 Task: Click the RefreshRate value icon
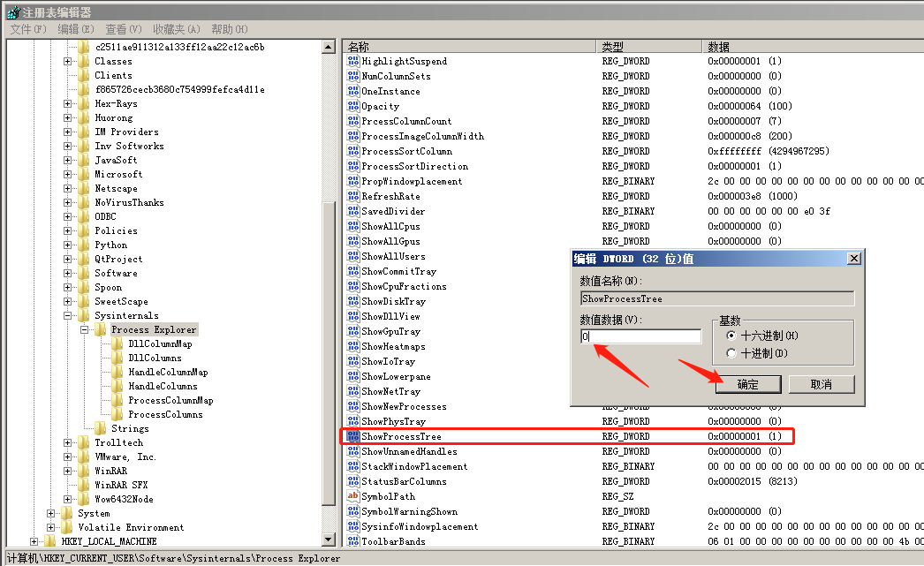pyautogui.click(x=353, y=196)
